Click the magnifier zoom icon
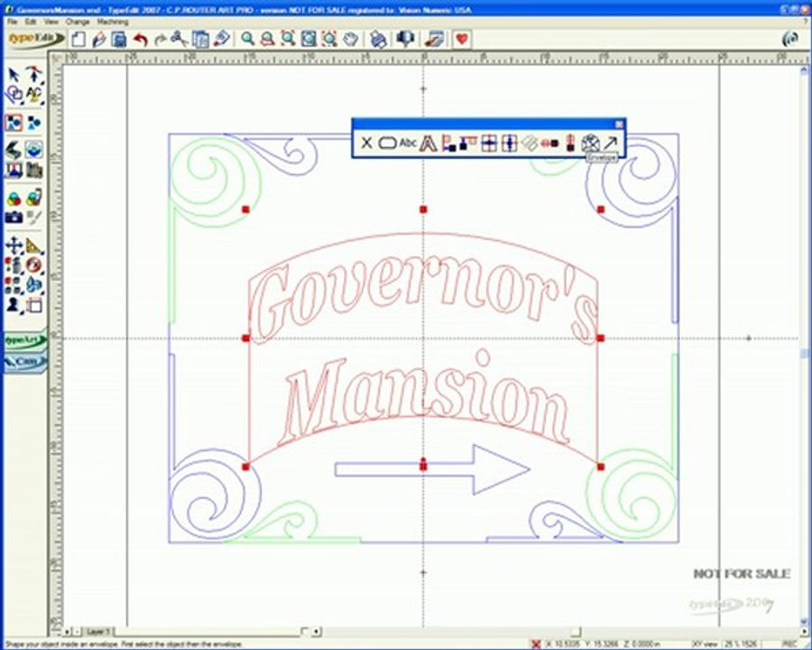The height and width of the screenshot is (650, 812). (x=247, y=39)
